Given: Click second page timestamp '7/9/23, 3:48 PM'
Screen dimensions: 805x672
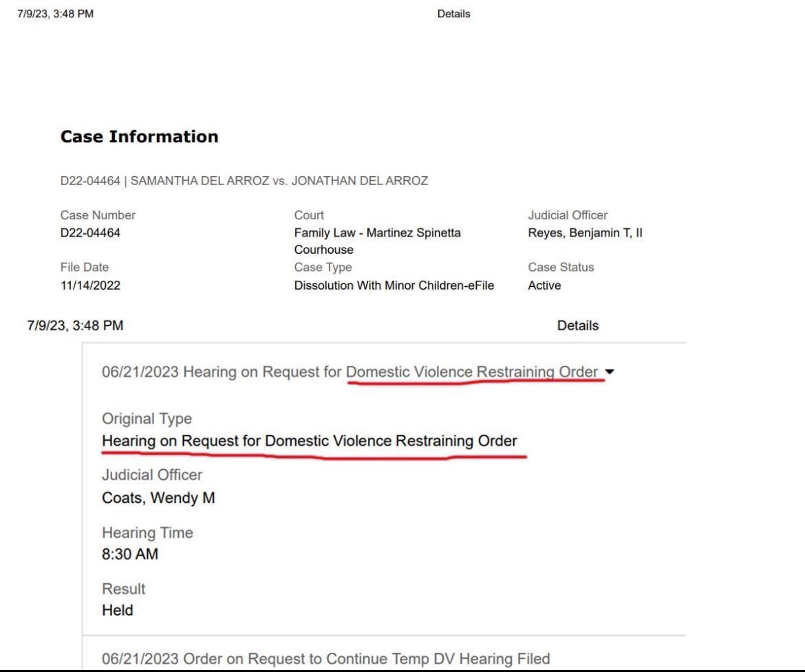Looking at the screenshot, I should pos(75,325).
